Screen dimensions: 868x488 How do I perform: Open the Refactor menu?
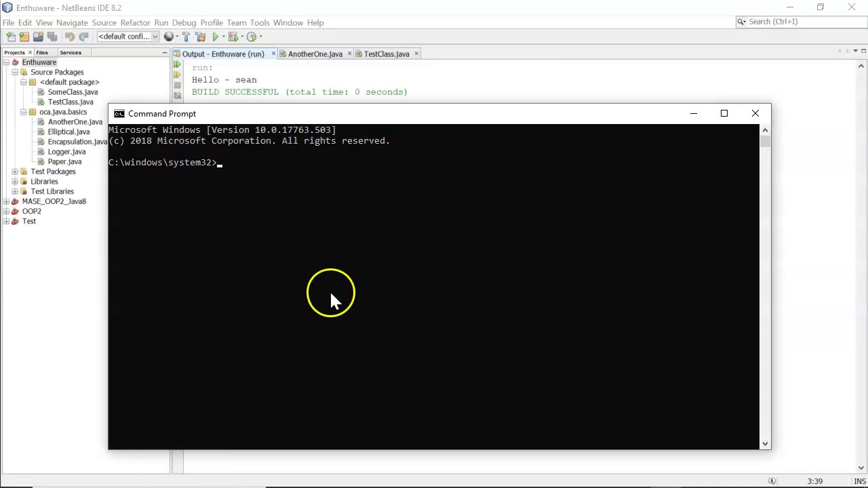pyautogui.click(x=135, y=22)
